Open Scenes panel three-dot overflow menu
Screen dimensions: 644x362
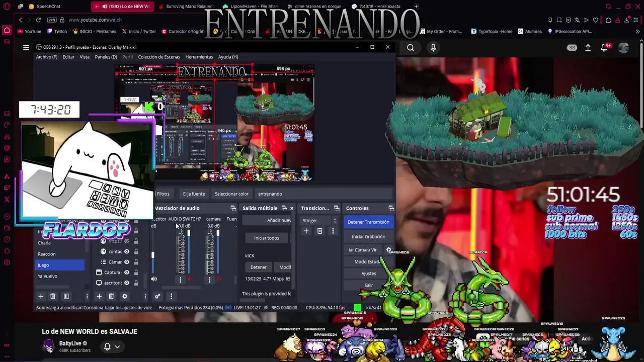point(87,296)
